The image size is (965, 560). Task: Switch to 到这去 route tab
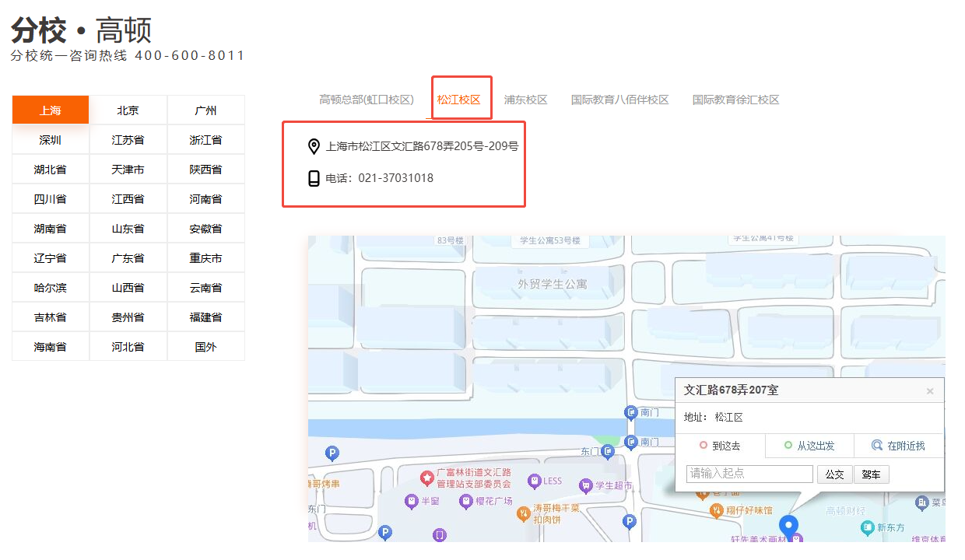tap(721, 446)
